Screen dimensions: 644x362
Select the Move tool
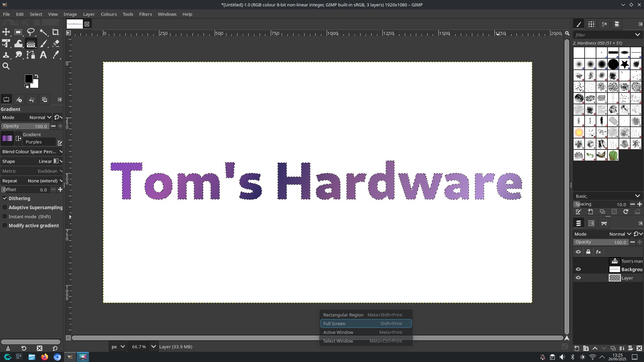pos(6,32)
